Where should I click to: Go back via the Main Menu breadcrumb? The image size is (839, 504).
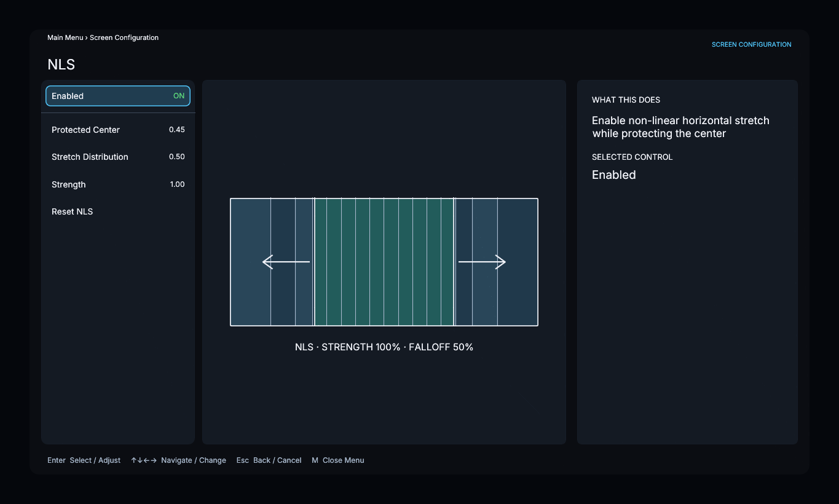65,37
